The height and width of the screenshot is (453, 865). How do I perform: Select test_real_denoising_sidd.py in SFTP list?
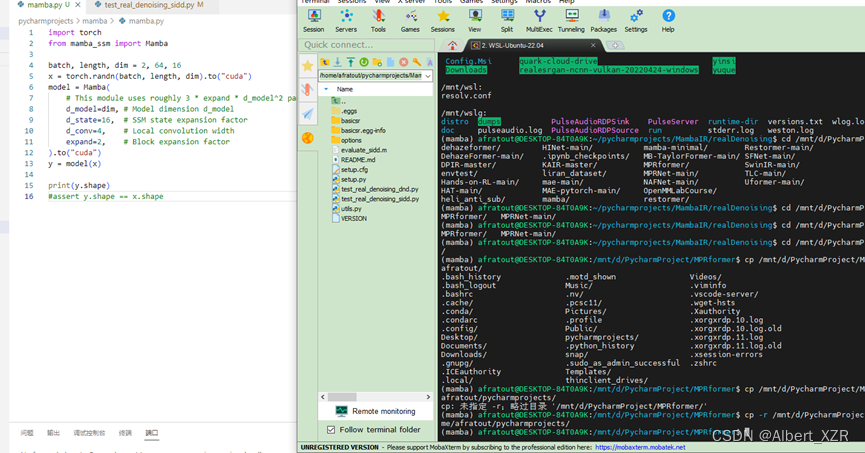(376, 199)
